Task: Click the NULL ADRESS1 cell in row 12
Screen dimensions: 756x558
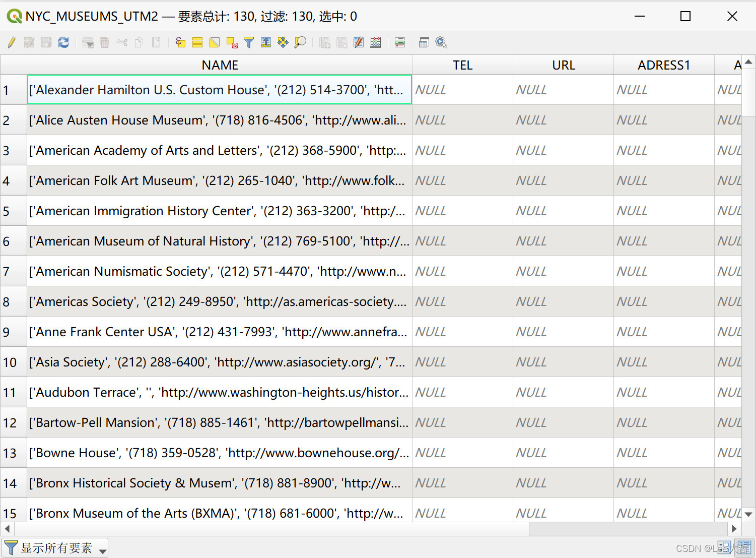Action: pos(664,422)
